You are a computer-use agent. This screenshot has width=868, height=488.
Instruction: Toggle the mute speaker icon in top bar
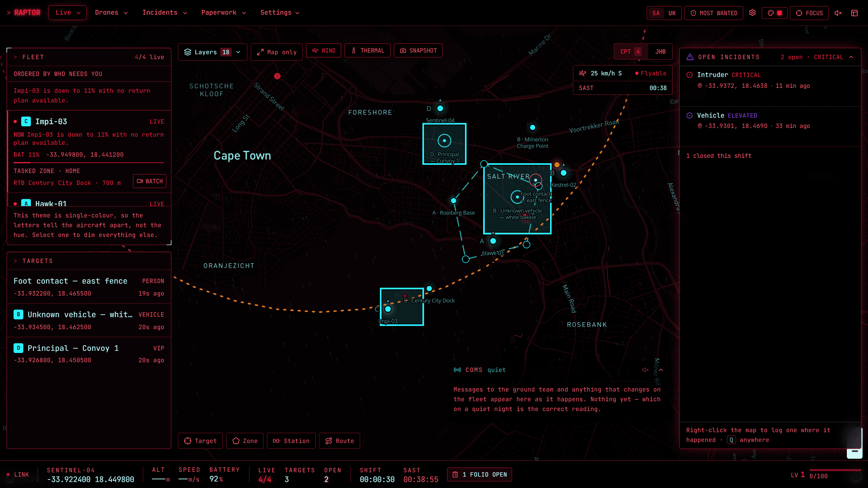838,13
